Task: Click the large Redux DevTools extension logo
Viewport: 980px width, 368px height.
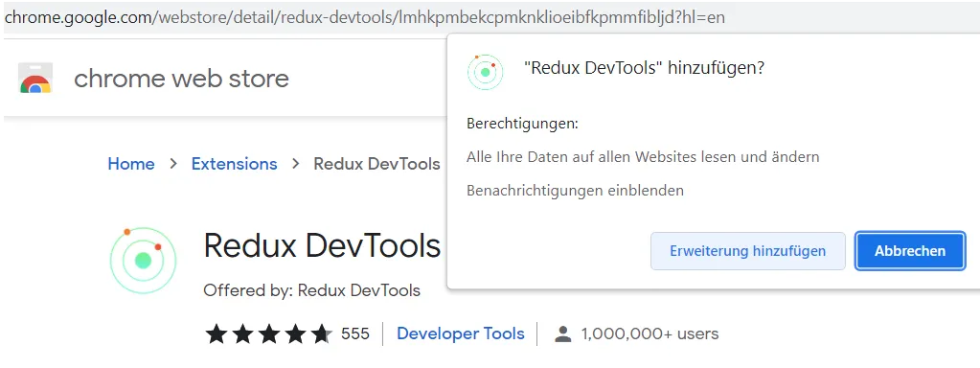Action: pos(143,261)
